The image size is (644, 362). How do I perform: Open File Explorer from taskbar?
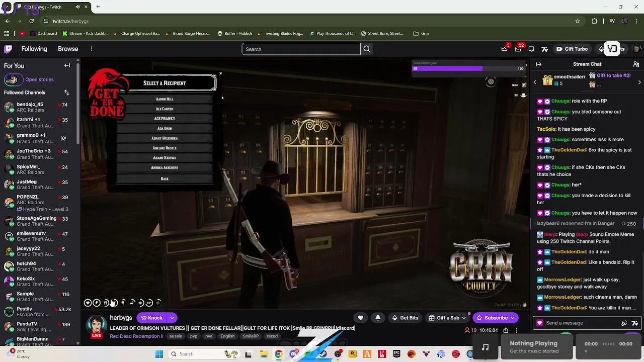(x=264, y=354)
